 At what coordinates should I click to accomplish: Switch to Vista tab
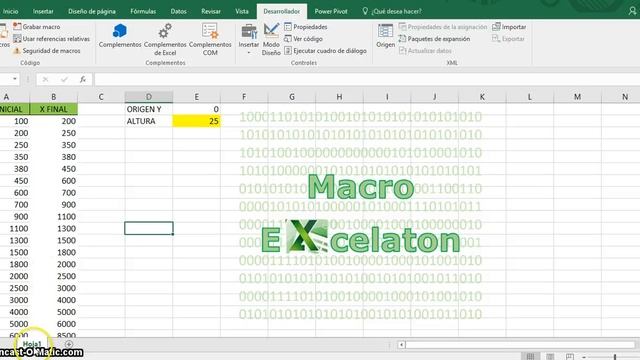242,11
